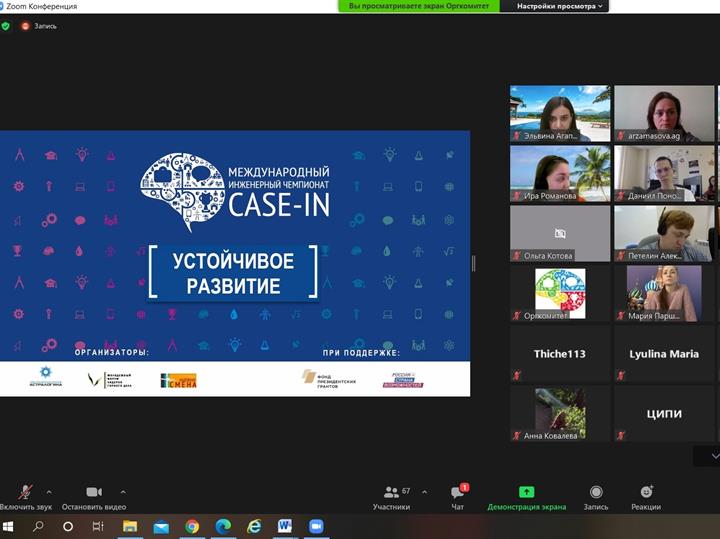Open File Explorer from taskbar
This screenshot has width=720, height=539.
[x=130, y=526]
